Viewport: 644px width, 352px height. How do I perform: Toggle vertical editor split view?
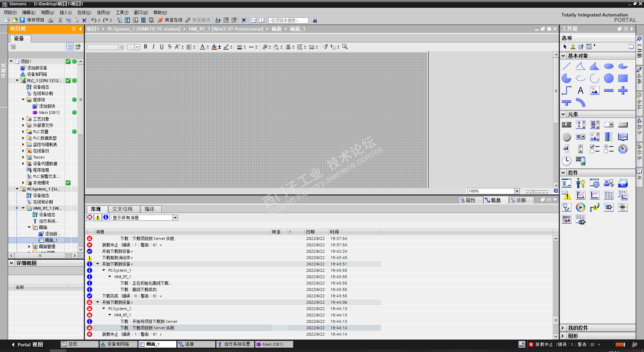262,20
